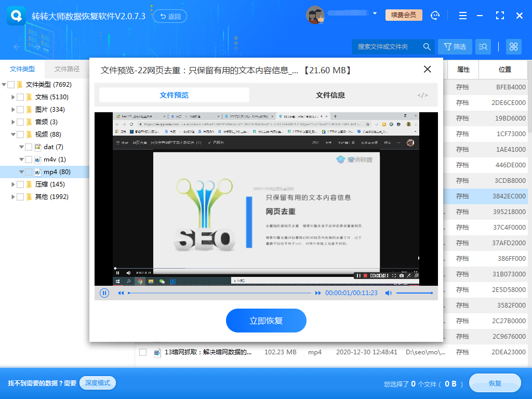Click 立即恢复 to recover the file
This screenshot has height=399, width=532.
266,321
